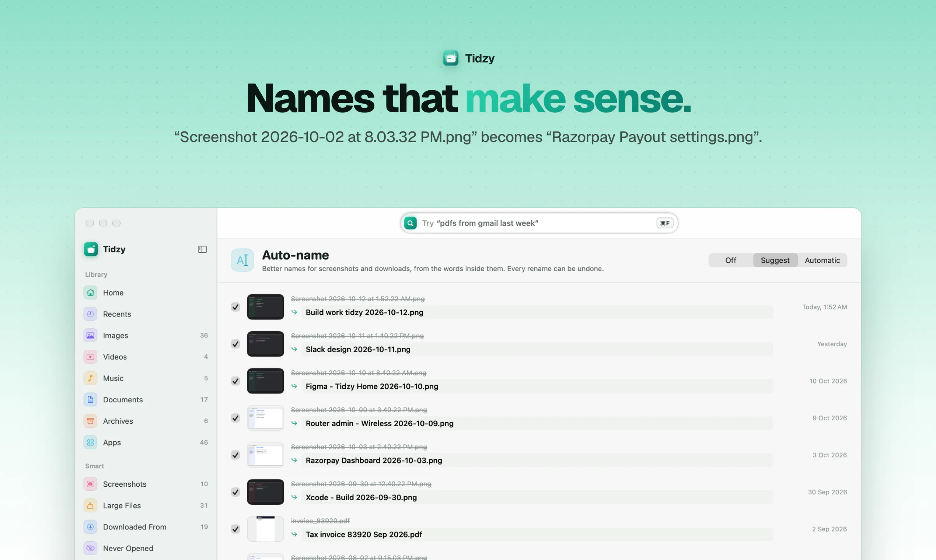Toggle checkbox for Xcode - Build rename
Viewport: 936px width, 560px height.
pos(235,492)
